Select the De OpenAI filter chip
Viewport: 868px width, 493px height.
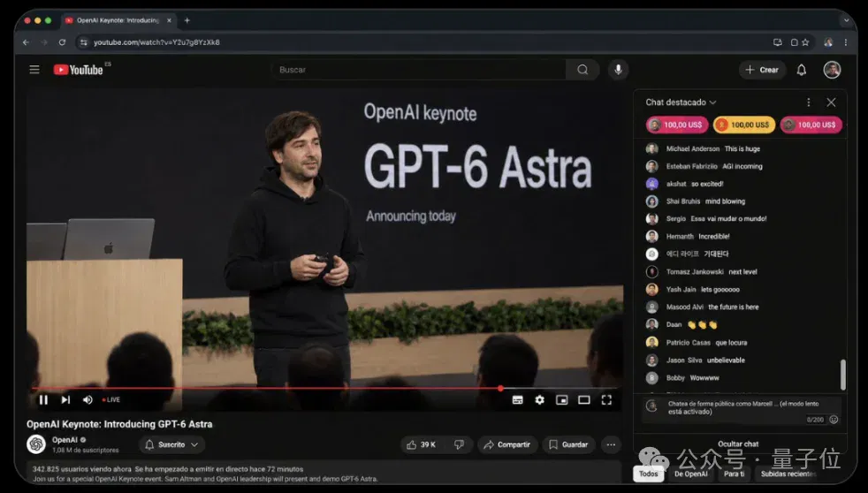(691, 474)
